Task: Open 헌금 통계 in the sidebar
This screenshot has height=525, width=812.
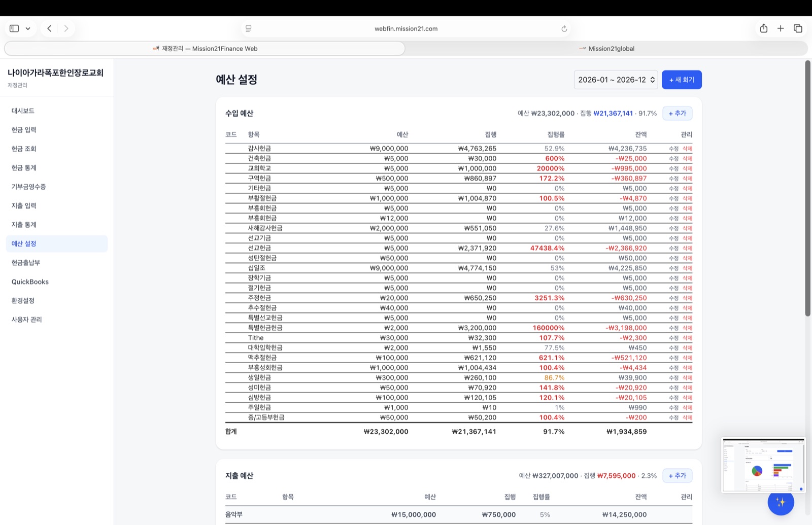Action: [x=57, y=168]
